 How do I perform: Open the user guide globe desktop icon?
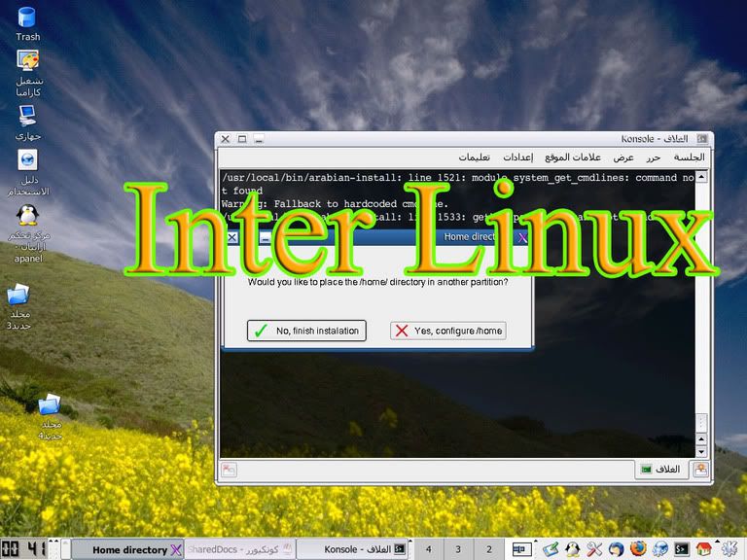point(27,160)
